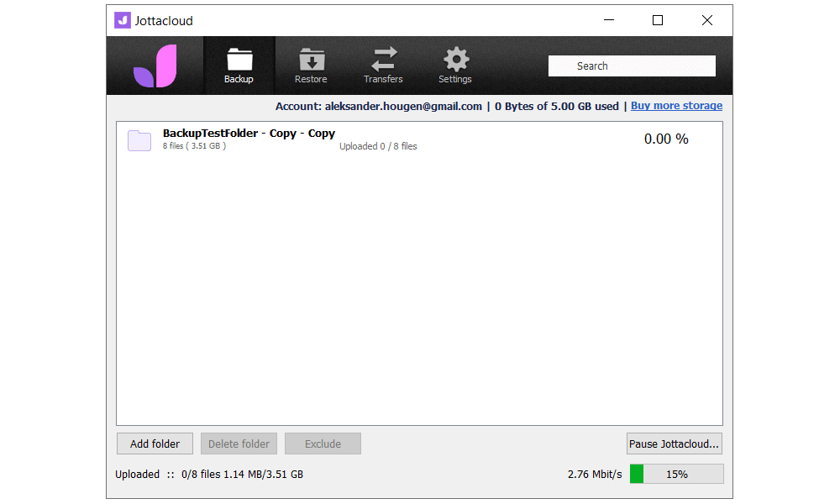Open the Settings tab

pos(454,66)
